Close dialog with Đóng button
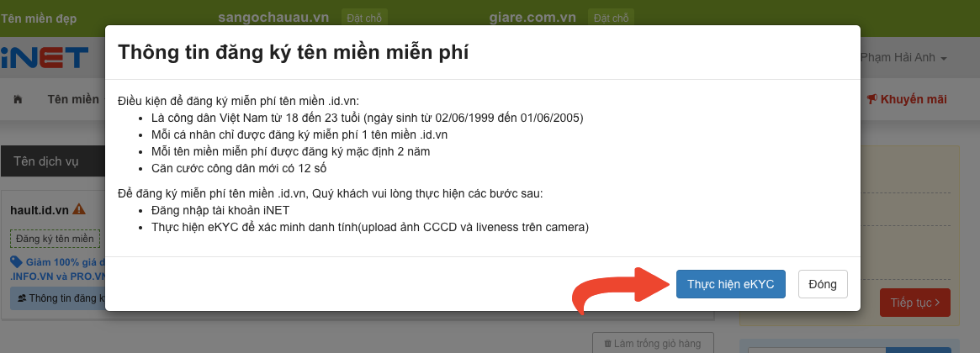 tap(822, 284)
